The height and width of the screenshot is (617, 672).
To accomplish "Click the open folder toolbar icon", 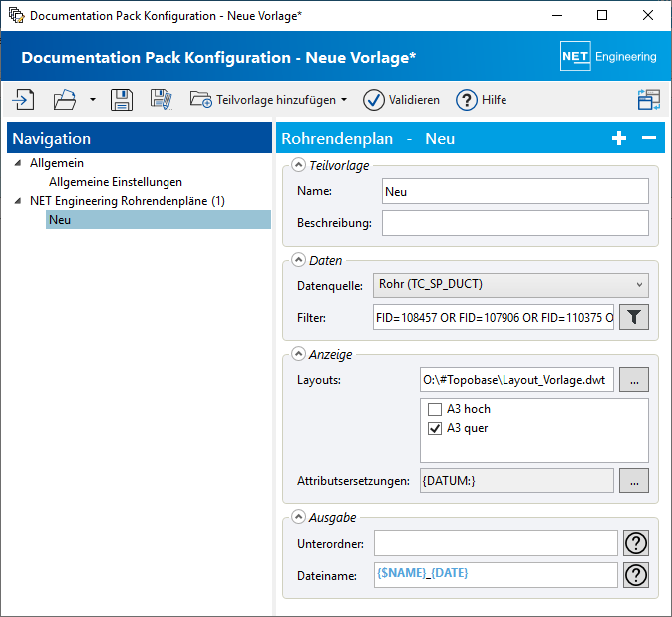I will coord(64,99).
